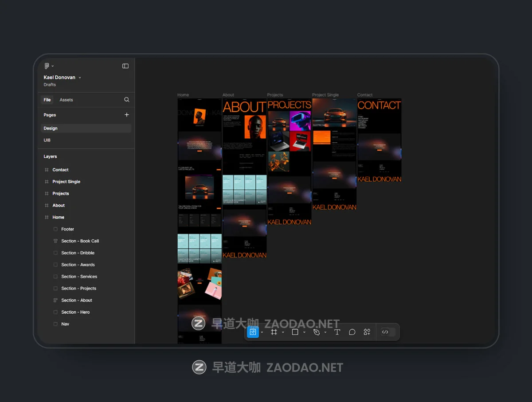Open the UI8 page
Viewport: 532px width, 402px height.
point(47,140)
